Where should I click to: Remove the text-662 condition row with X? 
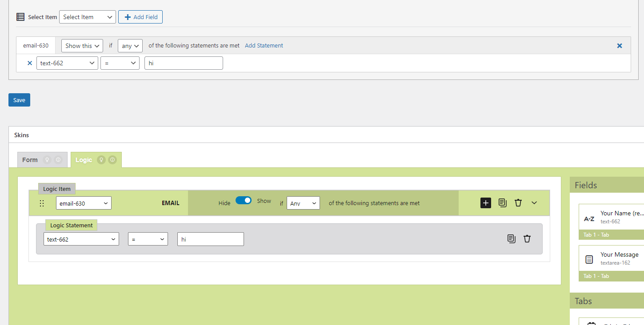[x=30, y=63]
